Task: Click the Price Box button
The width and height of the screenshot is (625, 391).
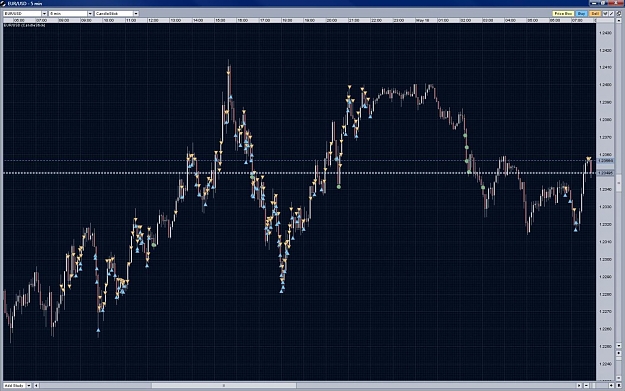Action: (x=563, y=14)
